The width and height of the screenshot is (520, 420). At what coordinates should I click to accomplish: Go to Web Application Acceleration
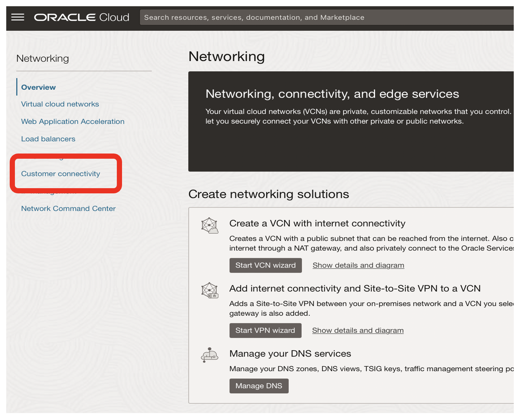[x=73, y=121]
